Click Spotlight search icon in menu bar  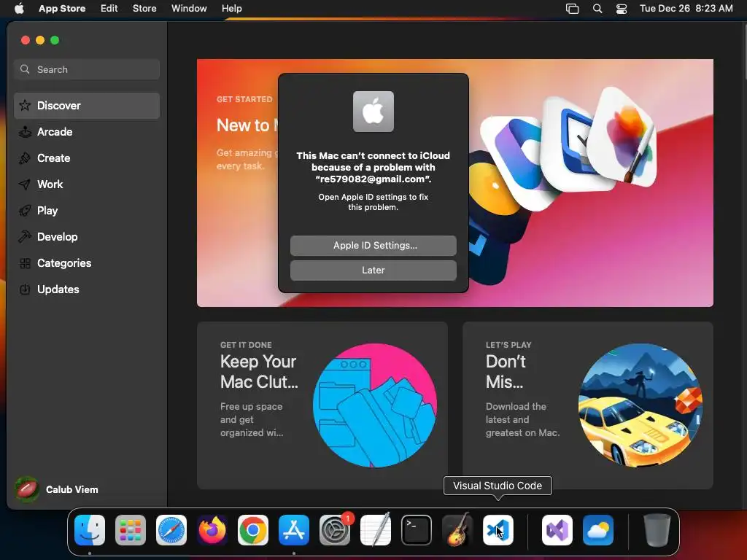tap(597, 9)
